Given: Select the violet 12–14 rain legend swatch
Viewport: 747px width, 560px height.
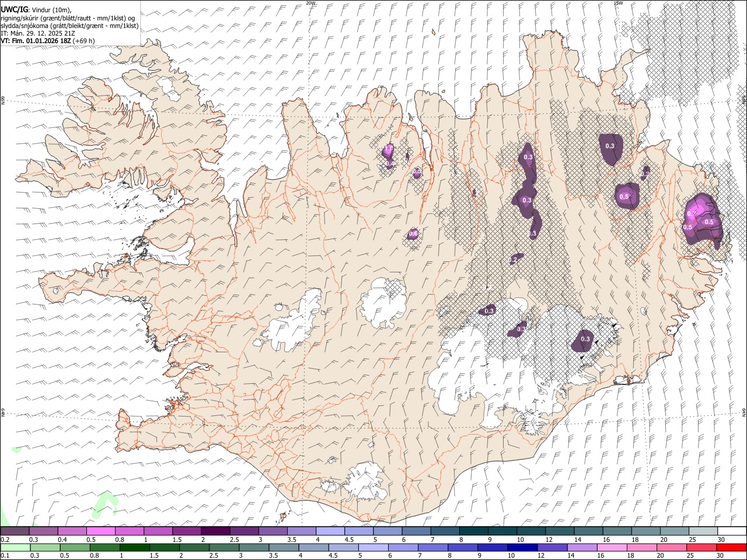Looking at the screenshot, I should point(552,547).
